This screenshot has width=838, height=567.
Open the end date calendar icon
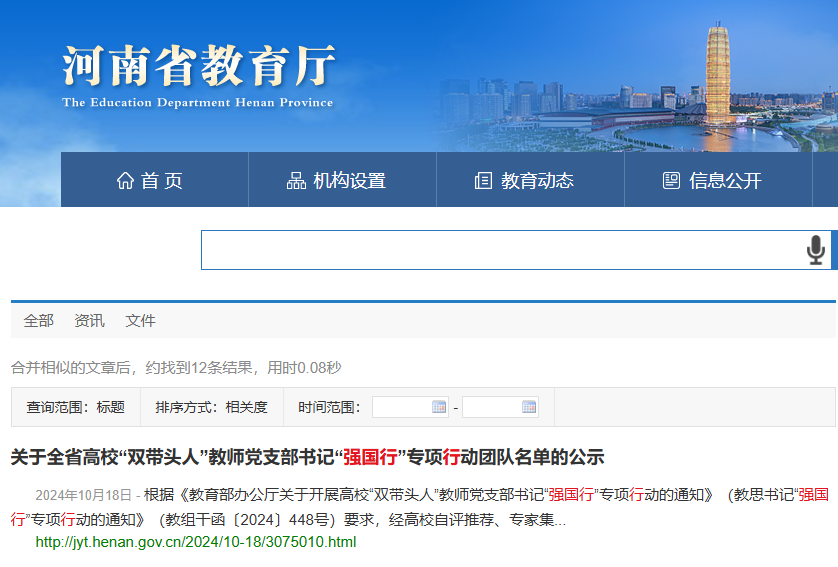(529, 407)
